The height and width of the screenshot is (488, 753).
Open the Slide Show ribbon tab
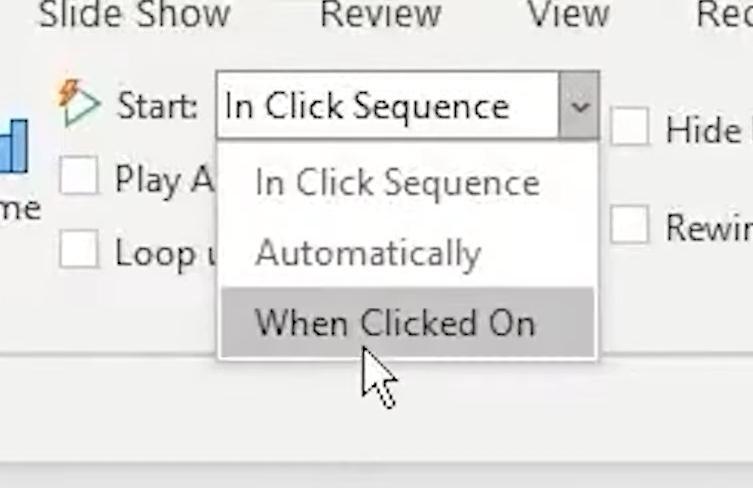134,14
